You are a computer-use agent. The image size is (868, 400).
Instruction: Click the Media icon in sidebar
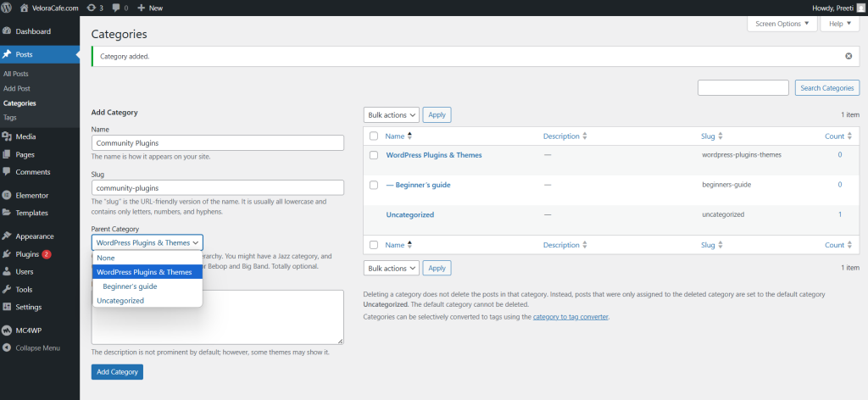coord(7,136)
